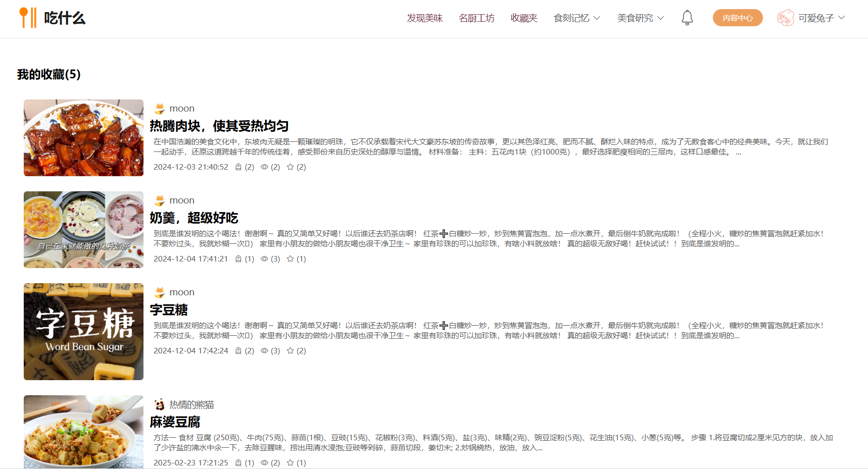This screenshot has width=868, height=469.
Task: Click 东坡肉 description text of first post
Action: coord(491,147)
